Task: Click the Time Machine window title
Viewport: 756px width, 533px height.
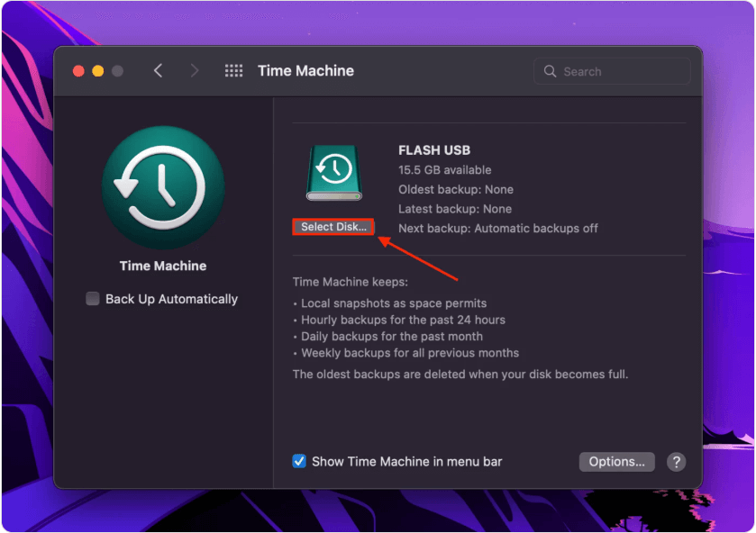Action: tap(305, 71)
